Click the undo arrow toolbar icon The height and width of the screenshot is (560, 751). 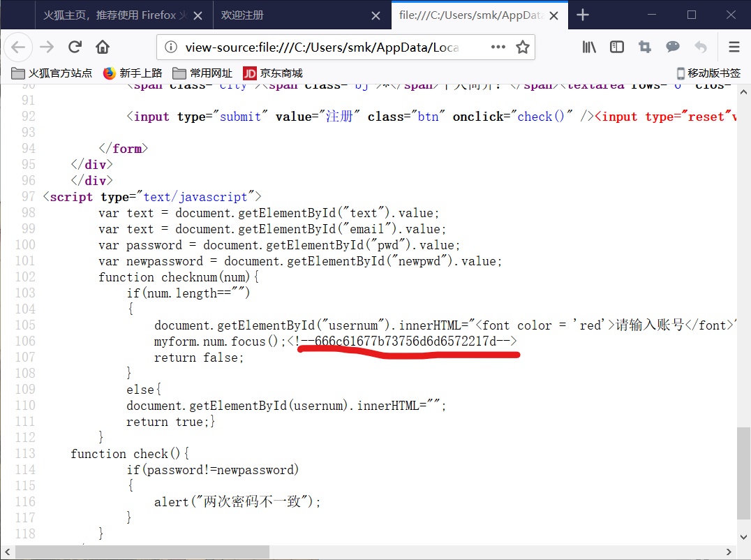[700, 47]
